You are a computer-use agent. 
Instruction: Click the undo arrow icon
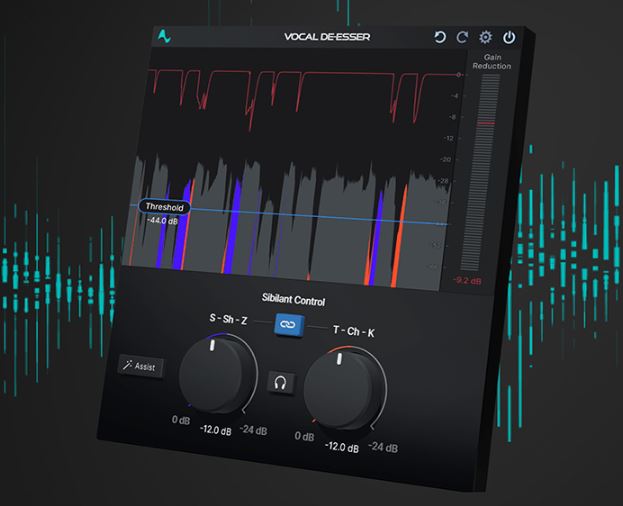tap(440, 38)
